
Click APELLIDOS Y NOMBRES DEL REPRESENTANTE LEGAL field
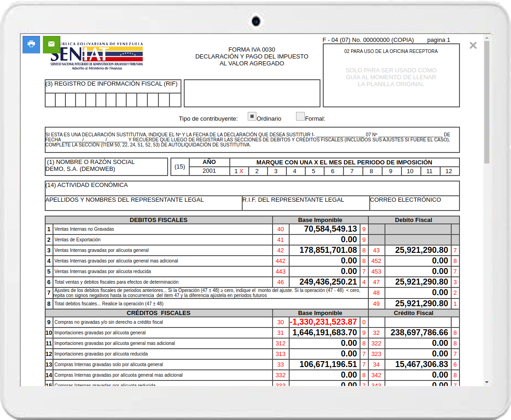click(143, 203)
